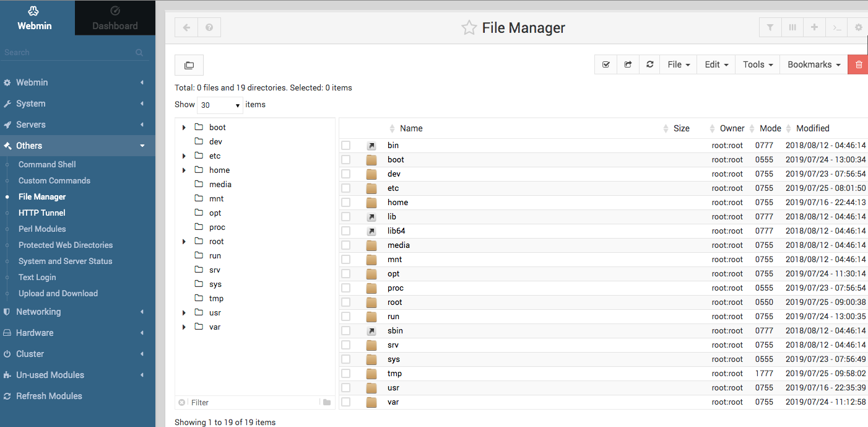
Task: Sort by the Name column arrows
Action: click(x=392, y=128)
